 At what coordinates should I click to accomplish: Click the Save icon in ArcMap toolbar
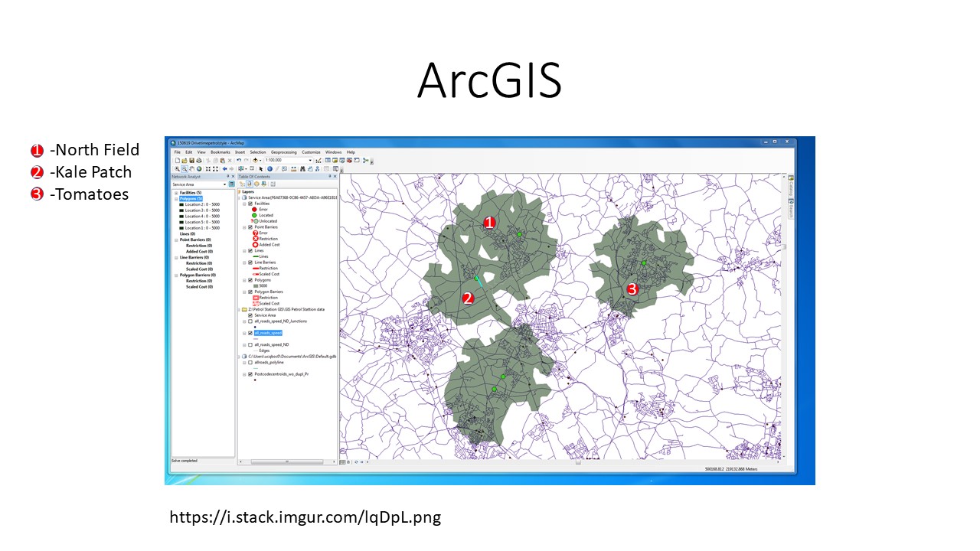191,160
